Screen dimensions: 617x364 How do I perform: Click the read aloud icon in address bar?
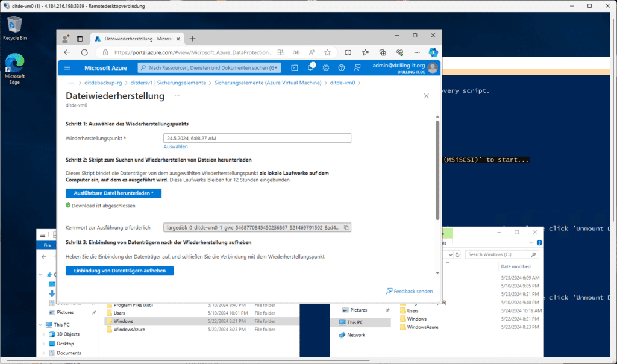tap(312, 52)
